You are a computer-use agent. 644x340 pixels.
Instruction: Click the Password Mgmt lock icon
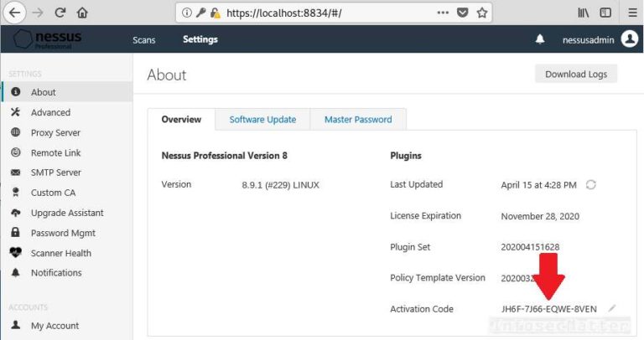coord(16,232)
